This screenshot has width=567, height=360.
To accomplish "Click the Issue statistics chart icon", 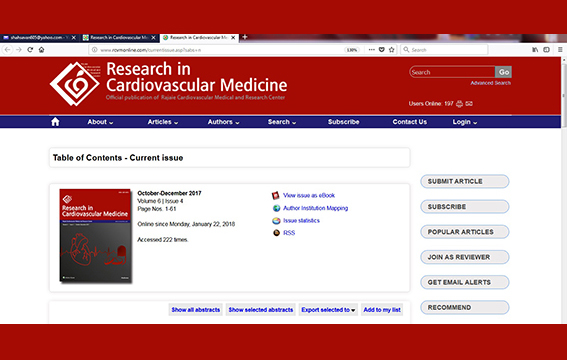I will (276, 220).
